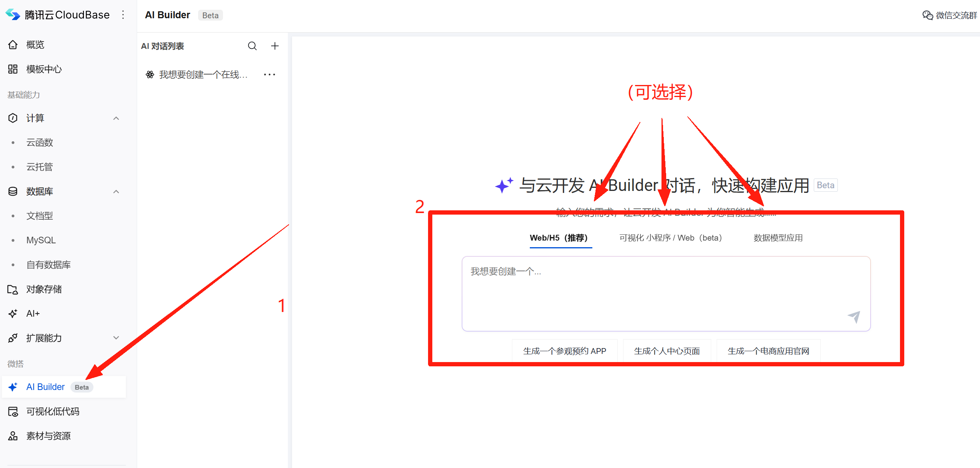Focus the 我想要创建一个... prompt input

point(666,294)
